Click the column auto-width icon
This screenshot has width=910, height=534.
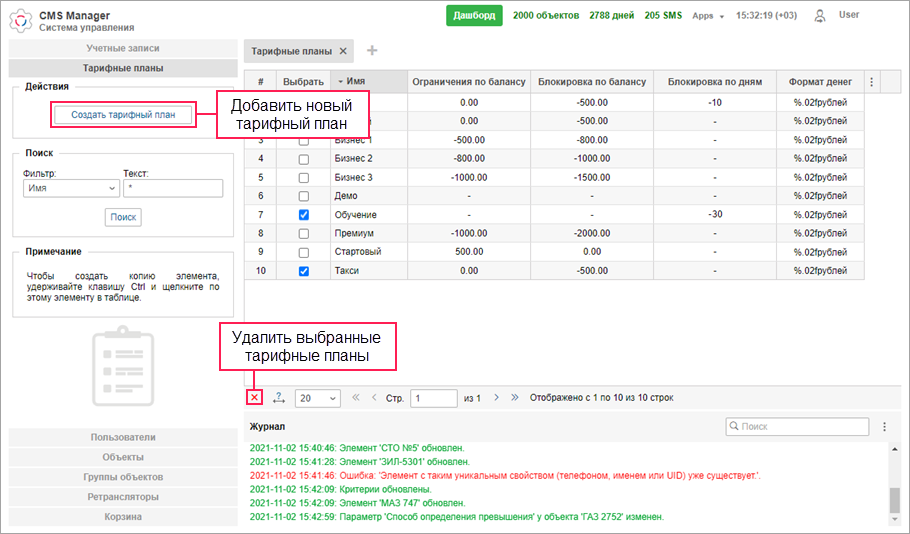coord(278,398)
